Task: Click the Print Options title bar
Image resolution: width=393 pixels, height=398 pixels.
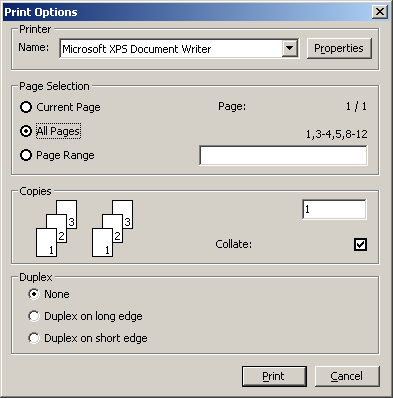Action: pos(187,12)
